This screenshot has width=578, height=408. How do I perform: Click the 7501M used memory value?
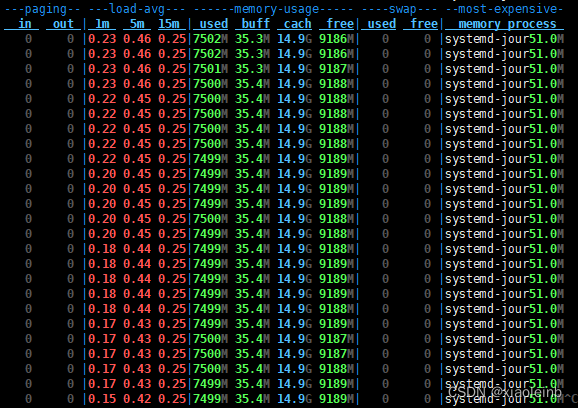click(210, 69)
